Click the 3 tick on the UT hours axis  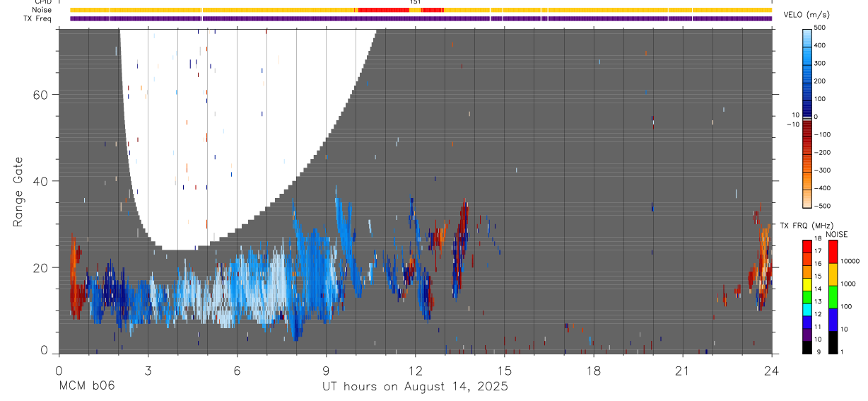point(148,371)
